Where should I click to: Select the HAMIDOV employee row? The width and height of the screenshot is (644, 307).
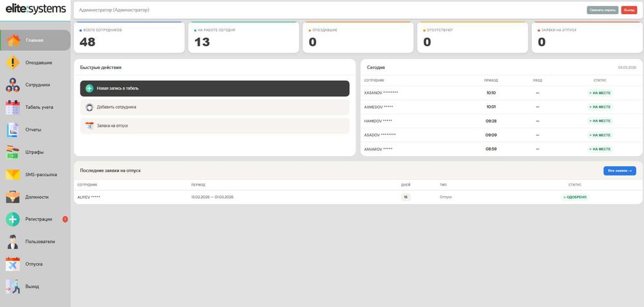(x=502, y=121)
